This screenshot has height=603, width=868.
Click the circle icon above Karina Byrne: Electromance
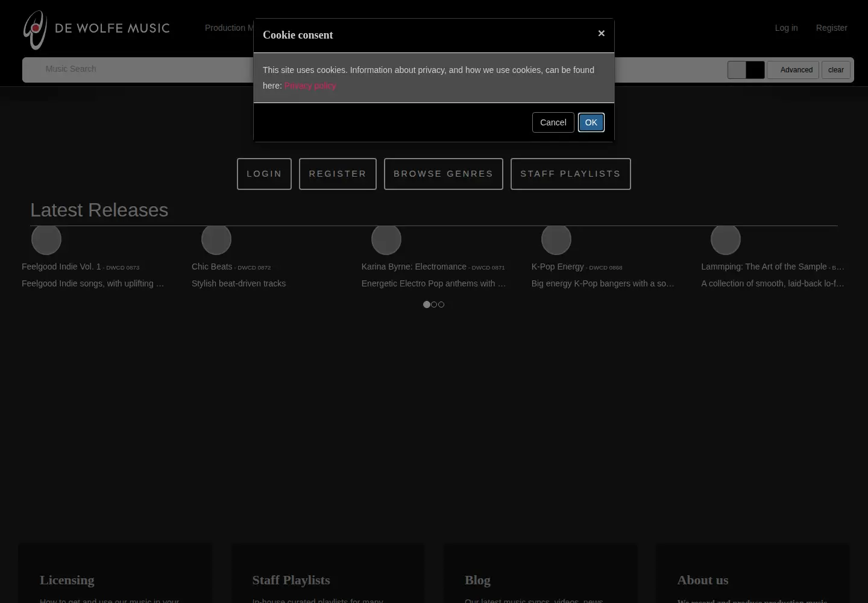point(386,239)
